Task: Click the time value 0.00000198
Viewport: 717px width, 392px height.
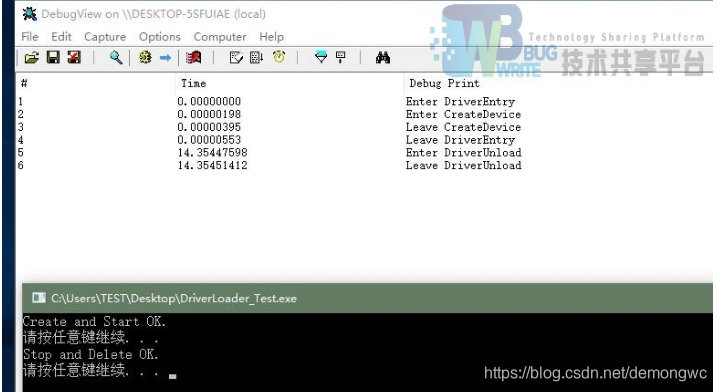Action: point(209,114)
